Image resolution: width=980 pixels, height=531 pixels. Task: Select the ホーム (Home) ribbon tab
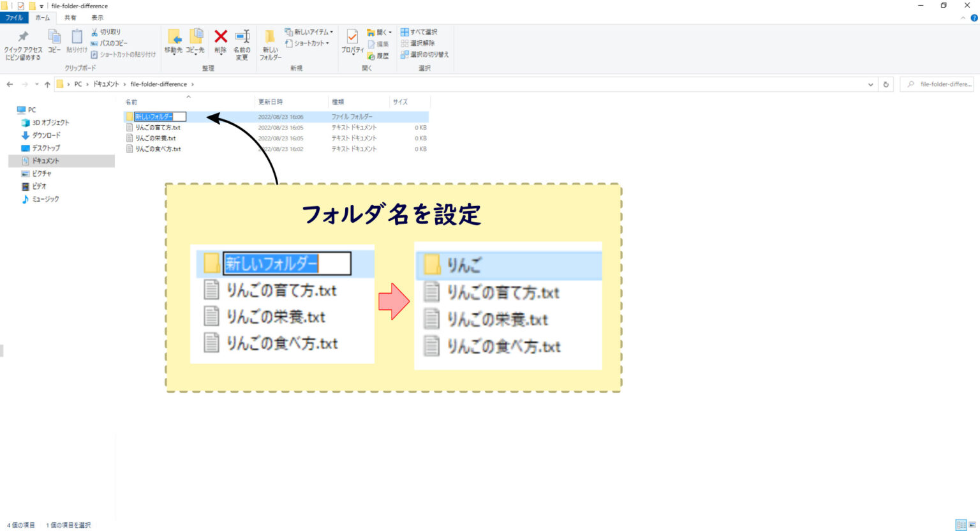click(42, 18)
